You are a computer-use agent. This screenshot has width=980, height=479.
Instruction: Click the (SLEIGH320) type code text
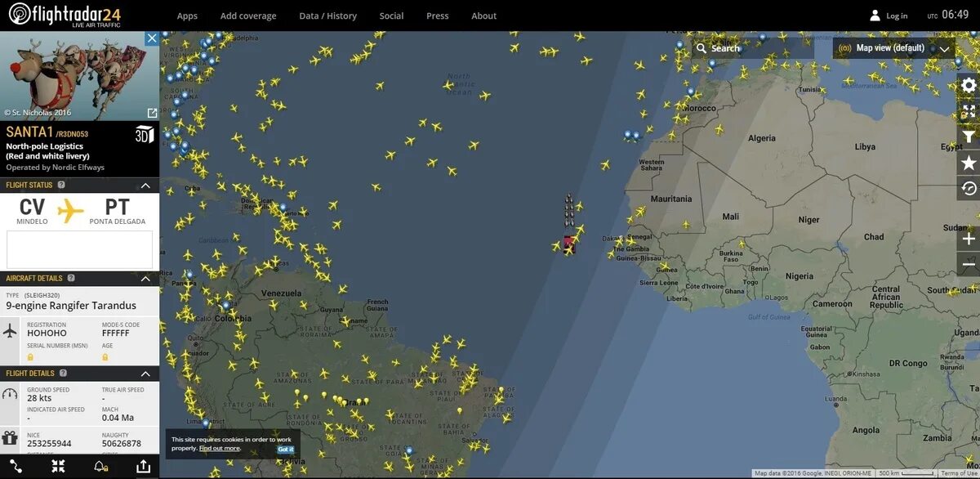(44, 295)
